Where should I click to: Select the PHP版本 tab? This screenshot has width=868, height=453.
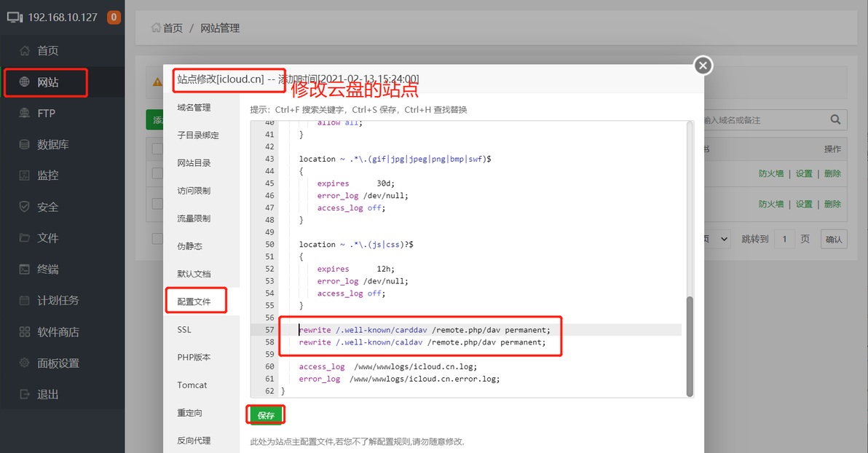pyautogui.click(x=194, y=357)
